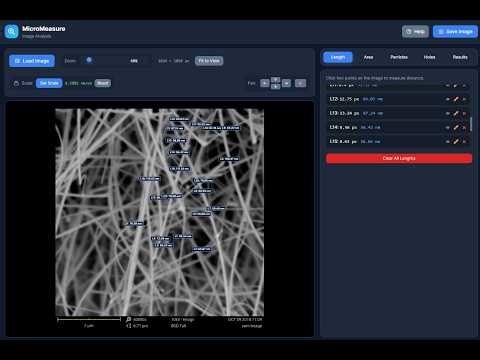Click the Set Scale button
Image resolution: width=480 pixels, height=360 pixels.
49,83
